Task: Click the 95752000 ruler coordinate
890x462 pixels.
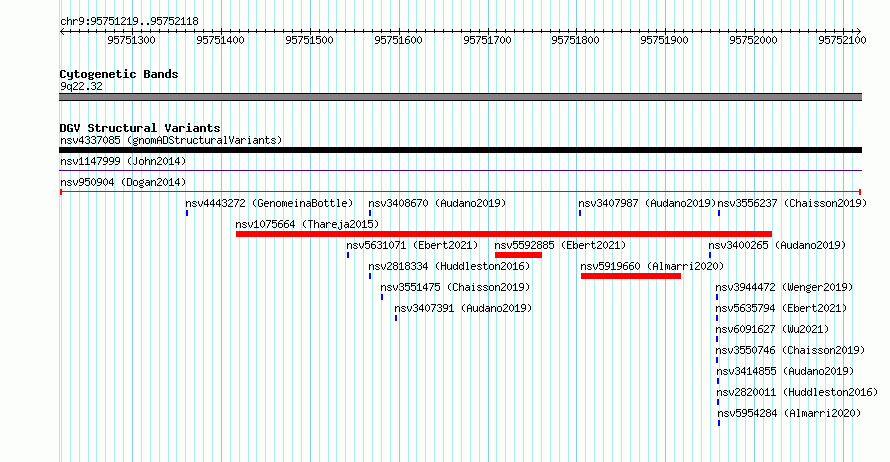Action: click(754, 40)
